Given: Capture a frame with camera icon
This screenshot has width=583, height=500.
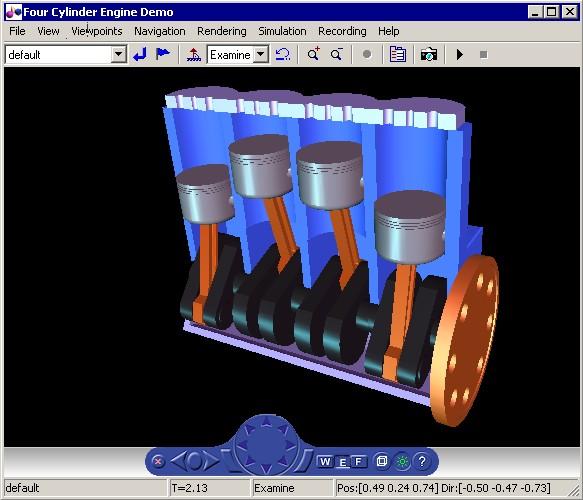Looking at the screenshot, I should (428, 55).
